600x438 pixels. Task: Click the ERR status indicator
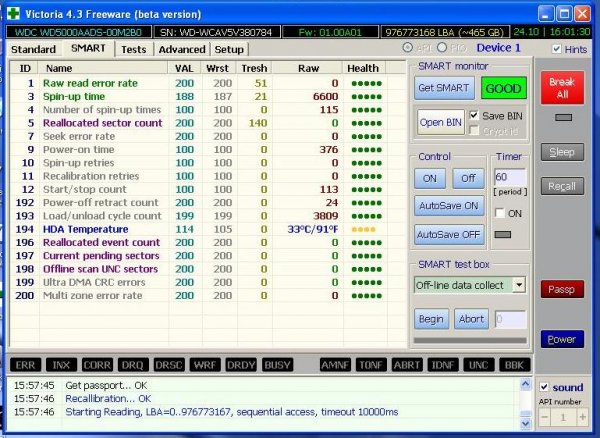(25, 365)
